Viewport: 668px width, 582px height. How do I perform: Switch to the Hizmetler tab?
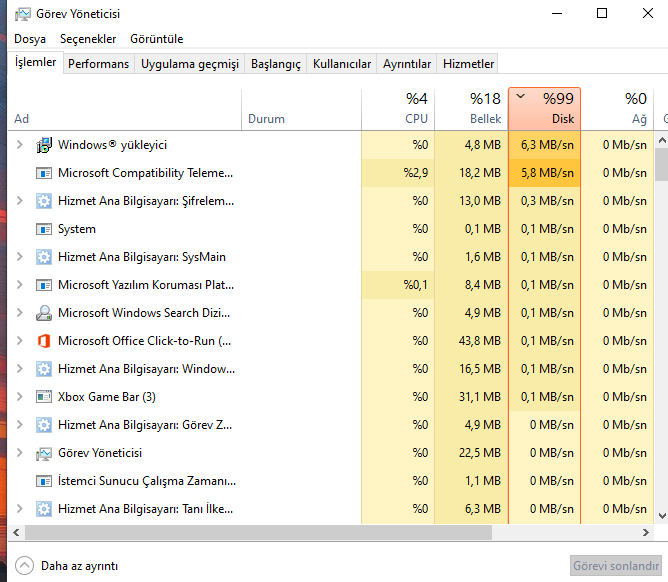468,64
